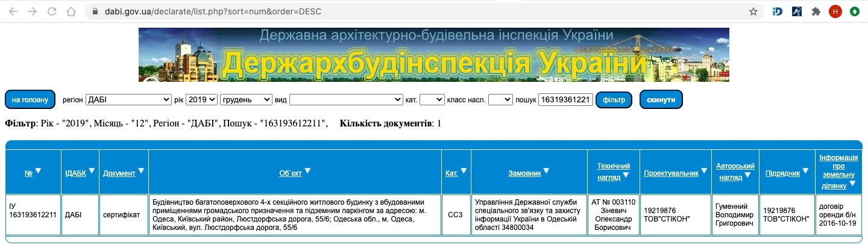The width and height of the screenshot is (868, 245).
Task: Sort by Документ using its triangle icon
Action: click(142, 171)
